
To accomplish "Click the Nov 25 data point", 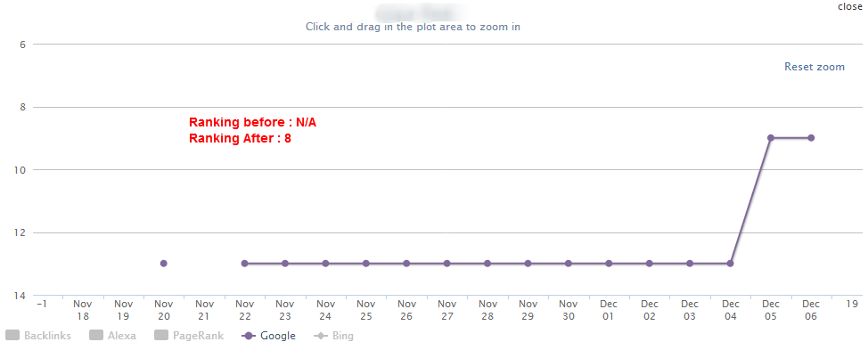I will 366,264.
